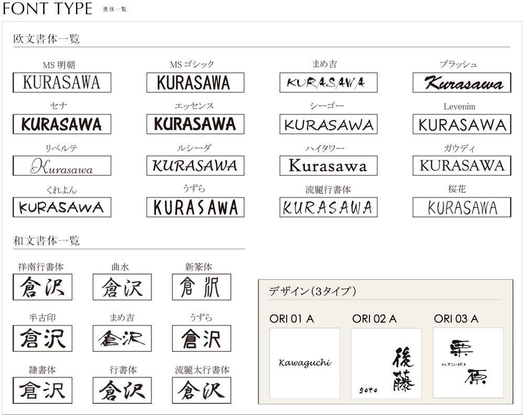
Task: Click the うずら label in 和文書体一覧
Action: pos(201,317)
